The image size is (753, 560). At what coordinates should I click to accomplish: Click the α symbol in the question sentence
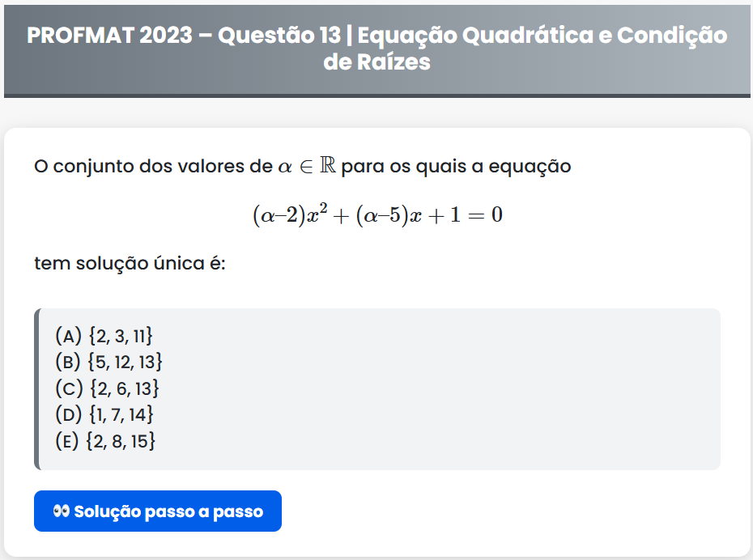click(x=283, y=168)
